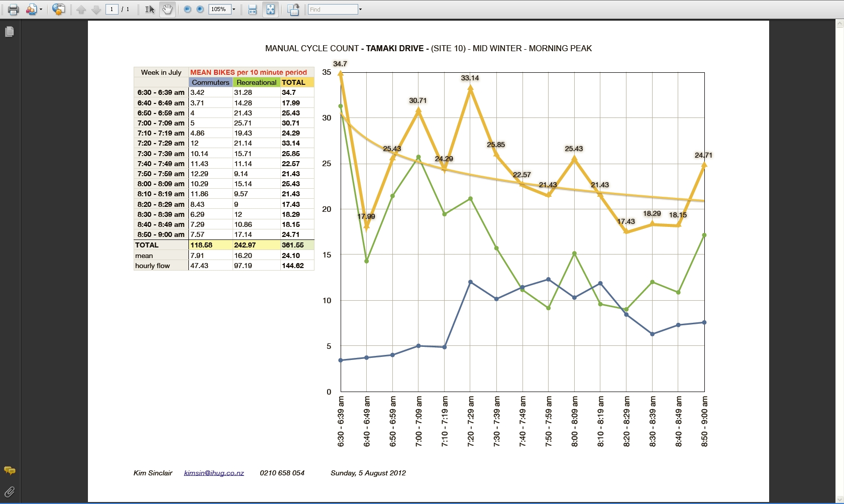Open the collaborate dropdown arrow
This screenshot has height=504, width=844.
[41, 10]
